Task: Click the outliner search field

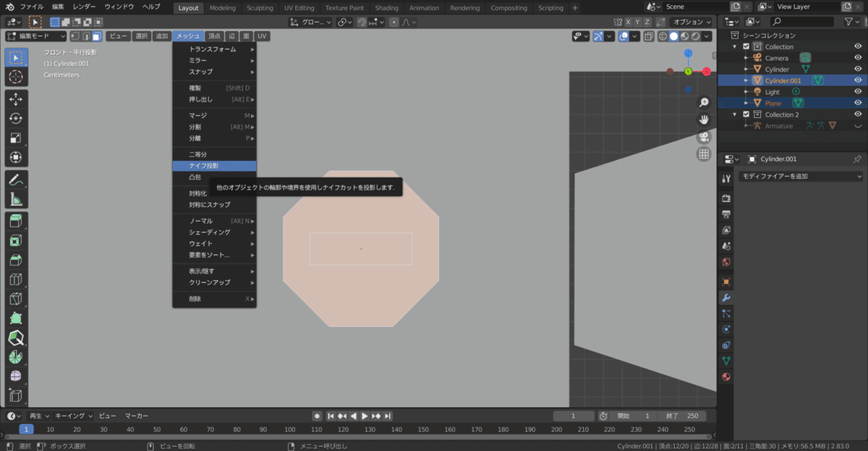Action: click(803, 22)
